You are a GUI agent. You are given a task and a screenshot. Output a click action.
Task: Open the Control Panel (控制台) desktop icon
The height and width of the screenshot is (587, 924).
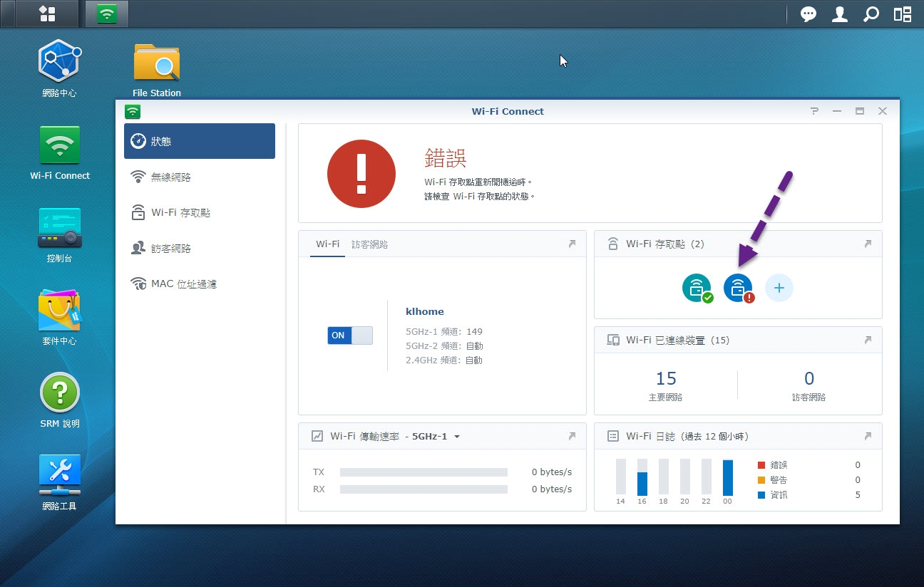click(x=59, y=235)
